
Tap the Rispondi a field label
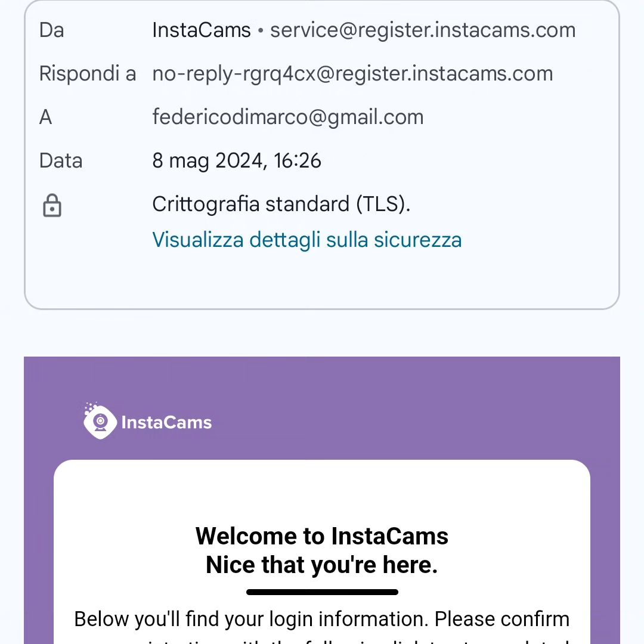pos(88,74)
